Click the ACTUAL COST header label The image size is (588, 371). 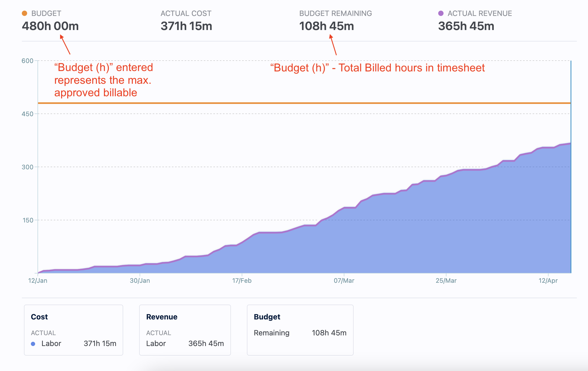point(186,13)
